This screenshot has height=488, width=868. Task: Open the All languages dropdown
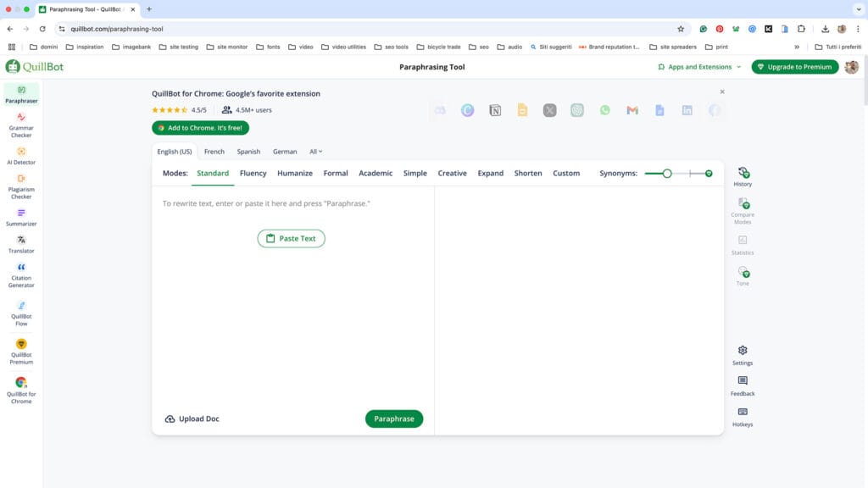tap(314, 151)
